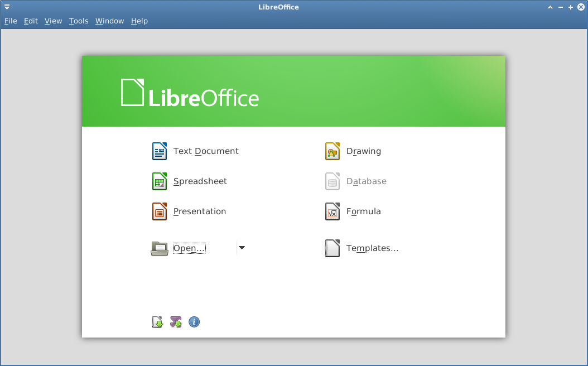Screen dimensions: 588x366
Task: Open the Templates... dialog
Action: pos(362,248)
